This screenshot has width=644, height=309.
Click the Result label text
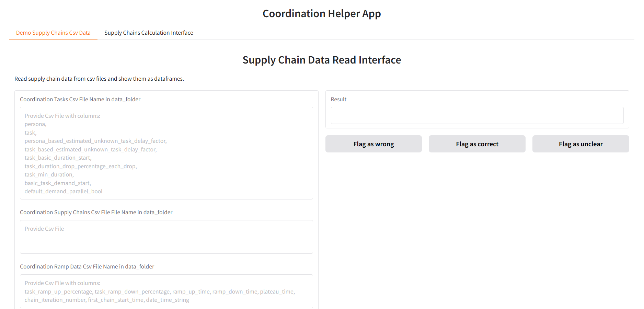pyautogui.click(x=338, y=100)
